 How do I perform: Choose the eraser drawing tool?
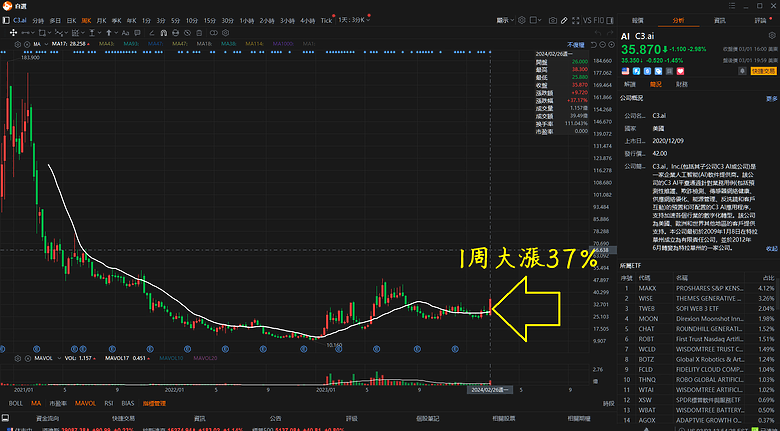(152, 33)
